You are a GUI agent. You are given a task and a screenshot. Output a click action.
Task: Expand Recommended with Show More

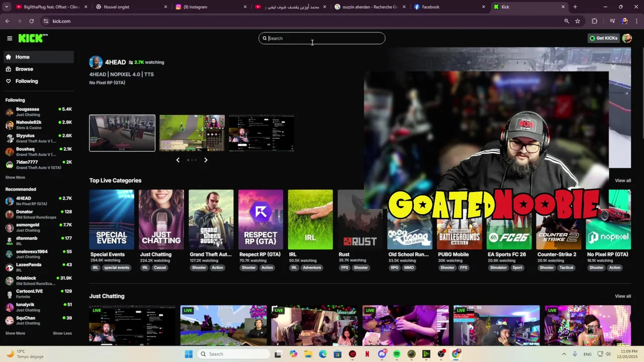point(15,333)
